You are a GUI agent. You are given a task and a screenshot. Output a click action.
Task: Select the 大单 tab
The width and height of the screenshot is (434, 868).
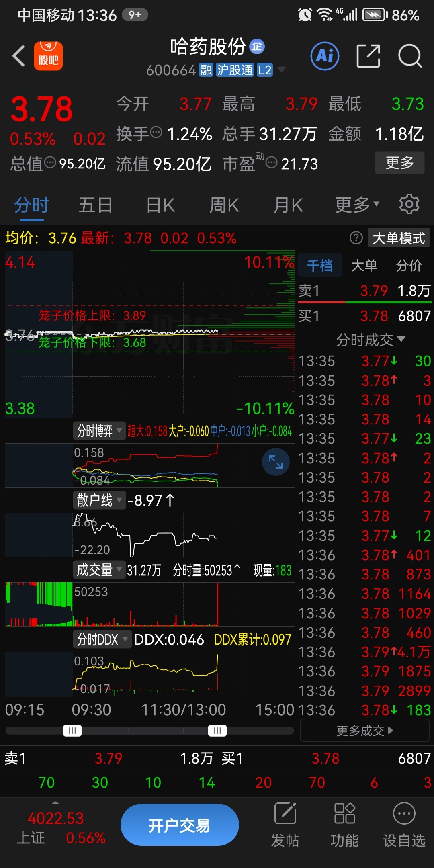tap(364, 265)
